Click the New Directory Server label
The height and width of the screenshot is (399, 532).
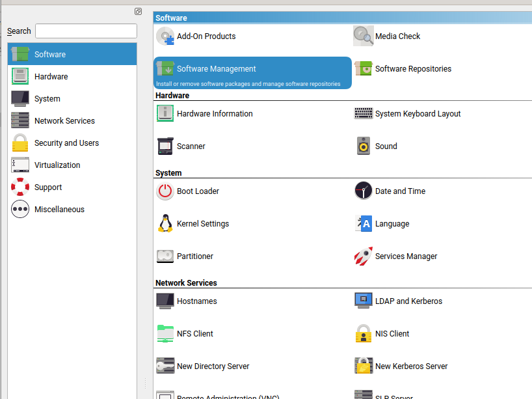point(213,366)
